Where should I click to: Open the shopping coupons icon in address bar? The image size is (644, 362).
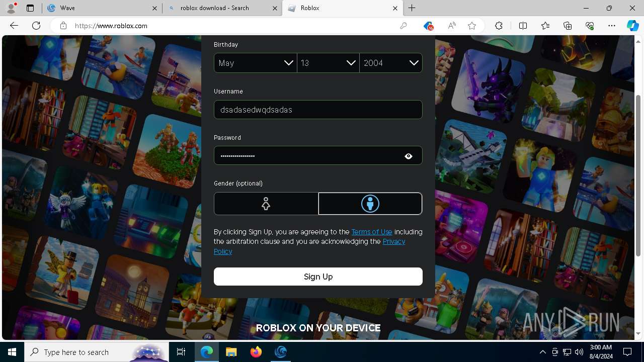[x=428, y=26]
